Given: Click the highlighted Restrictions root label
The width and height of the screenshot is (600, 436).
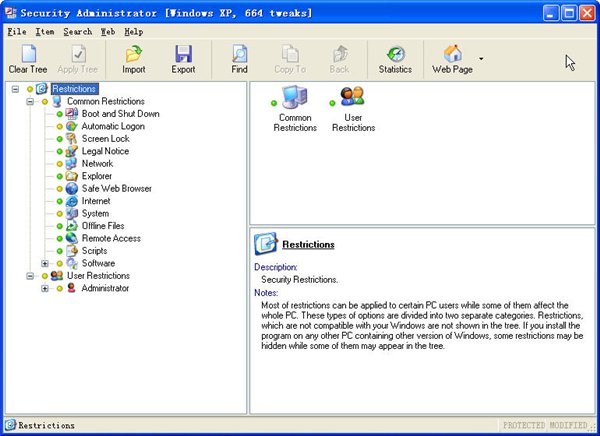Looking at the screenshot, I should [x=74, y=89].
